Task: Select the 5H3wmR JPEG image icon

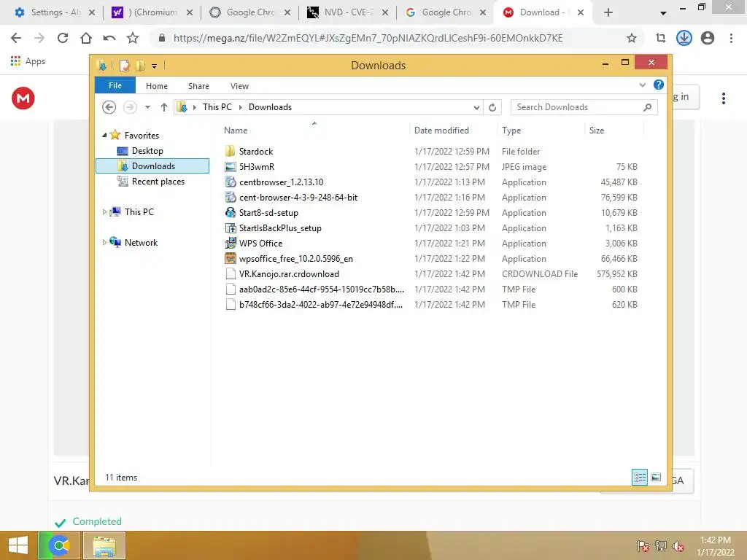Action: tap(230, 167)
